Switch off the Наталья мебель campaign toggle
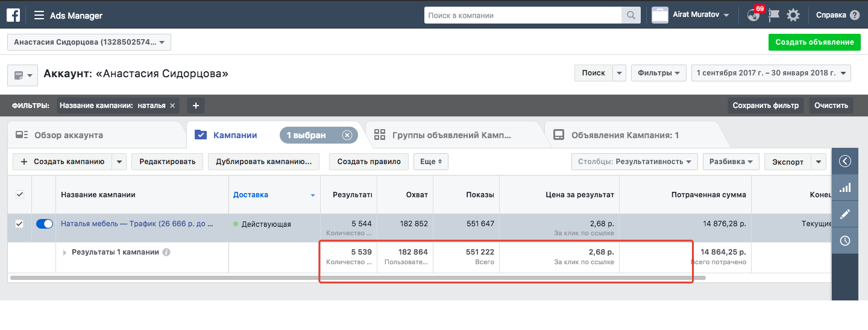 45,224
